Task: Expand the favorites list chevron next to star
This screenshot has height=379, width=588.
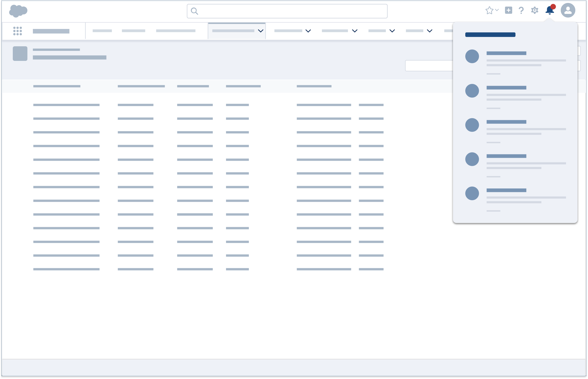Action: coord(497,11)
